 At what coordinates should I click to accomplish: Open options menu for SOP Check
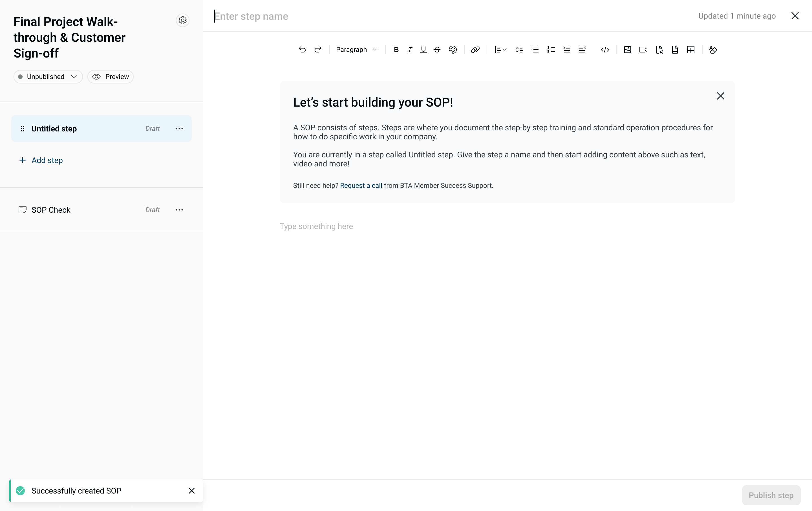point(179,210)
